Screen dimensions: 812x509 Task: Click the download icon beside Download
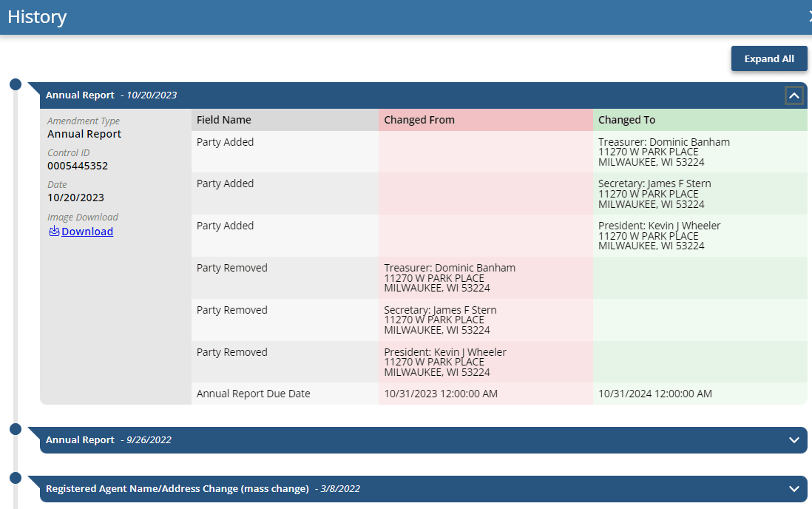54,232
